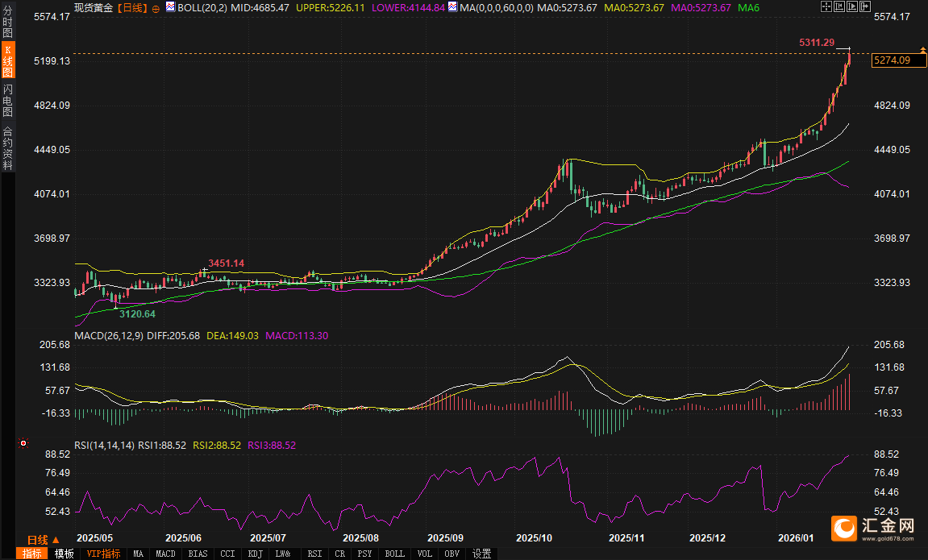
Task: Expand the 日线 period selector
Action: [x=44, y=539]
